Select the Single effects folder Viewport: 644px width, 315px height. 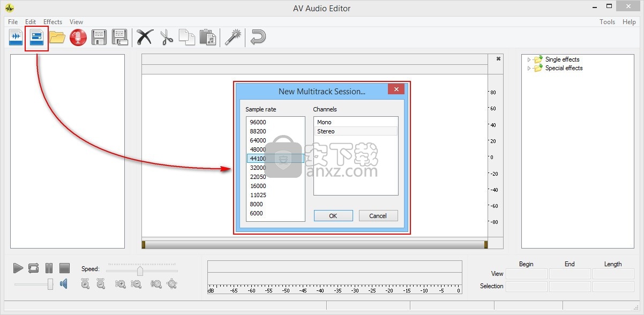[562, 59]
